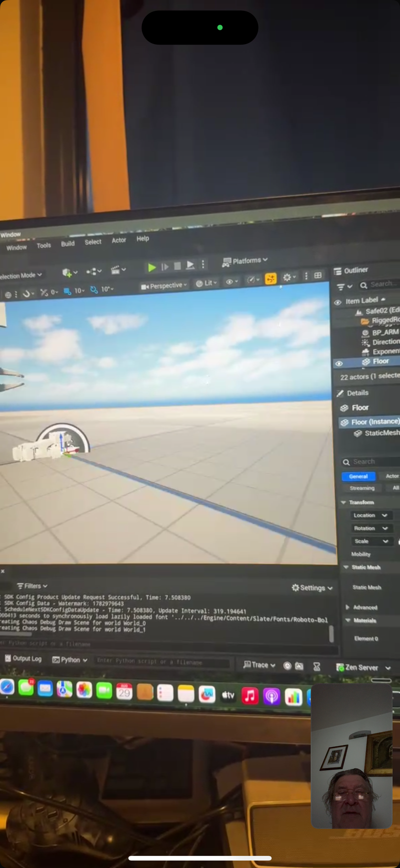Open the Zen Server status menu
The image size is (400, 868).
coord(363,667)
